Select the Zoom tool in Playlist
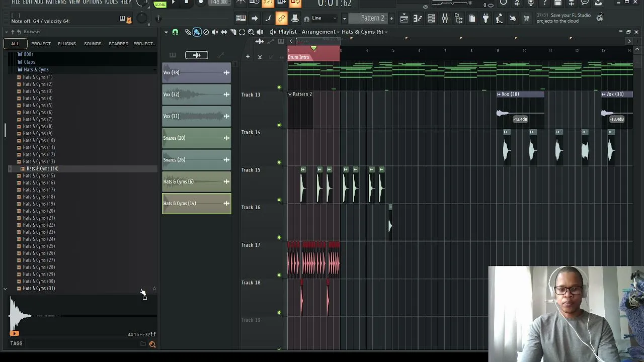Screen dimensions: 644x362 (251, 32)
